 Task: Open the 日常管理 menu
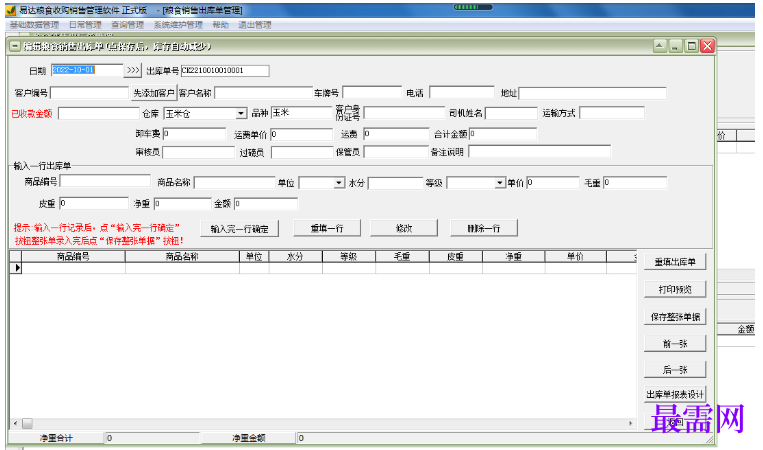tap(85, 25)
